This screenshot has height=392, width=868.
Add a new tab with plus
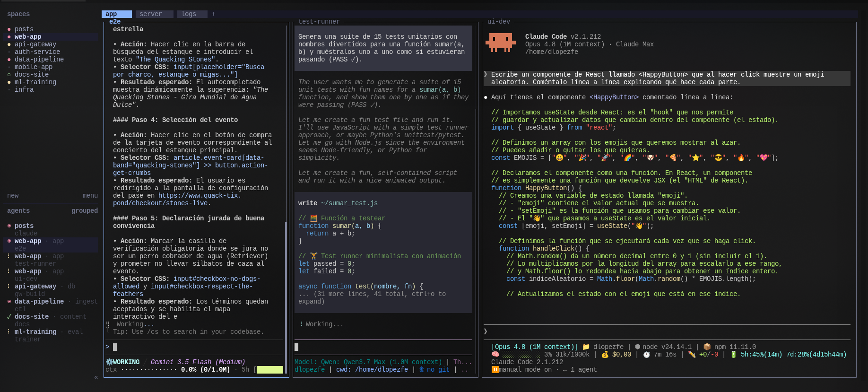coord(213,14)
